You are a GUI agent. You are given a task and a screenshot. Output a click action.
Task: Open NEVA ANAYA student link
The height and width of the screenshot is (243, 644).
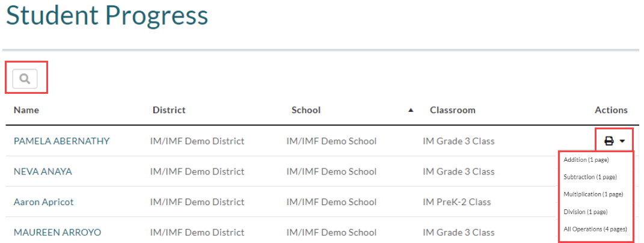(43, 171)
